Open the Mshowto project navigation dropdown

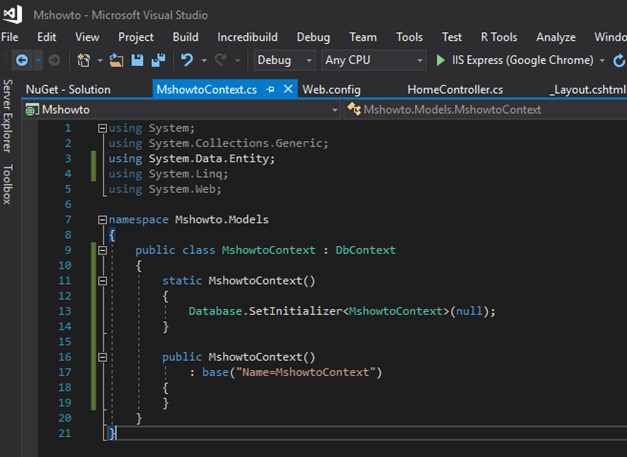pyautogui.click(x=182, y=110)
